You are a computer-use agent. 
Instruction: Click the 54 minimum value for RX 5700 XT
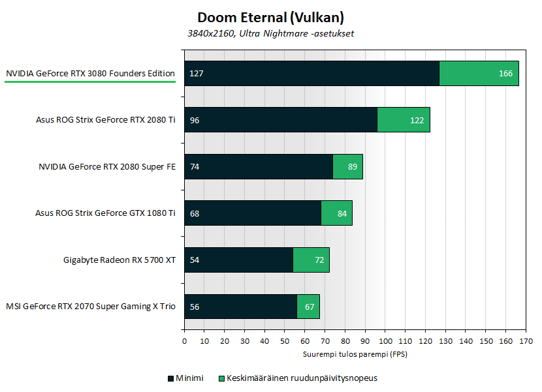point(195,260)
